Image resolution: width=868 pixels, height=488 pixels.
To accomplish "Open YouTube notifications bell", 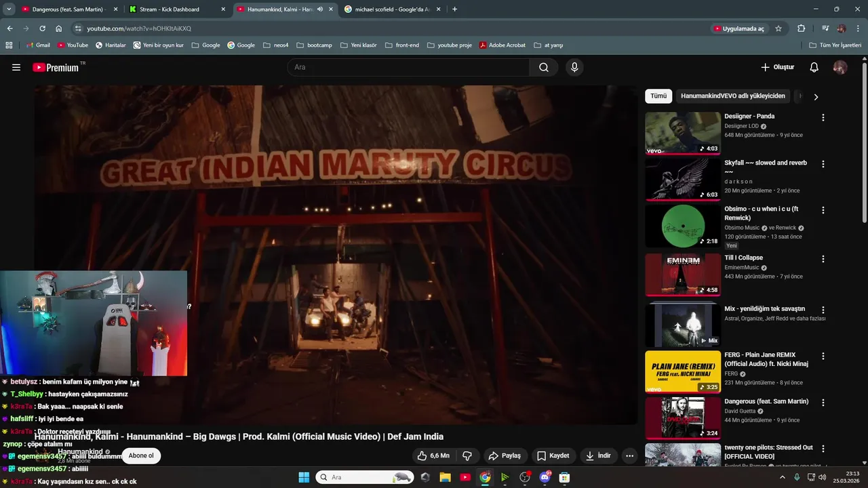I will pyautogui.click(x=814, y=67).
